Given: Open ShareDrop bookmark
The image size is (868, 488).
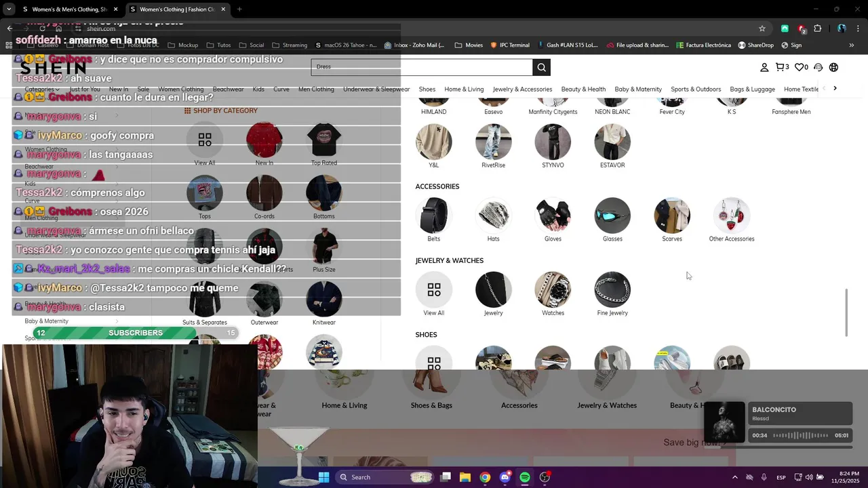Looking at the screenshot, I should 755,45.
